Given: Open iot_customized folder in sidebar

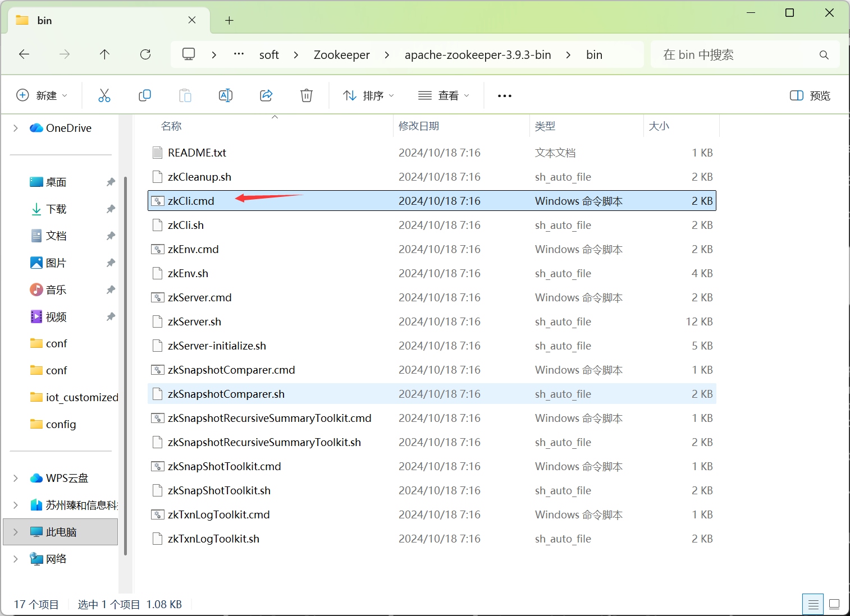Looking at the screenshot, I should click(74, 397).
